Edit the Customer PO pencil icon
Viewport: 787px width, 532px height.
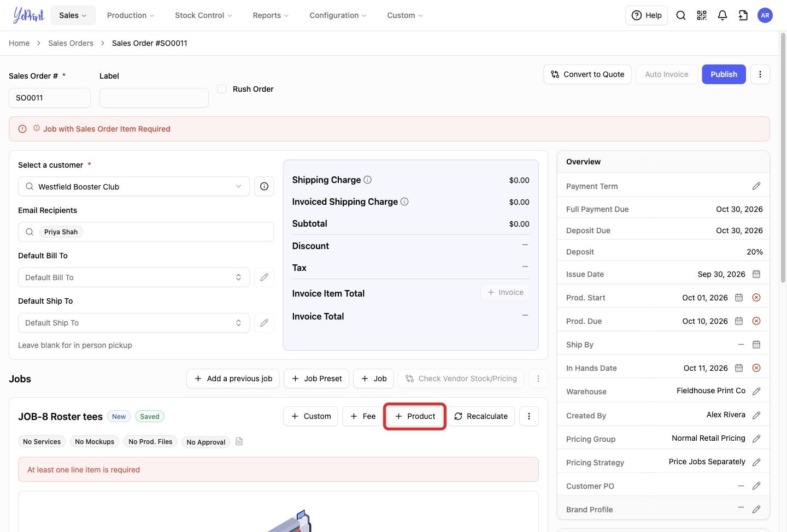756,486
